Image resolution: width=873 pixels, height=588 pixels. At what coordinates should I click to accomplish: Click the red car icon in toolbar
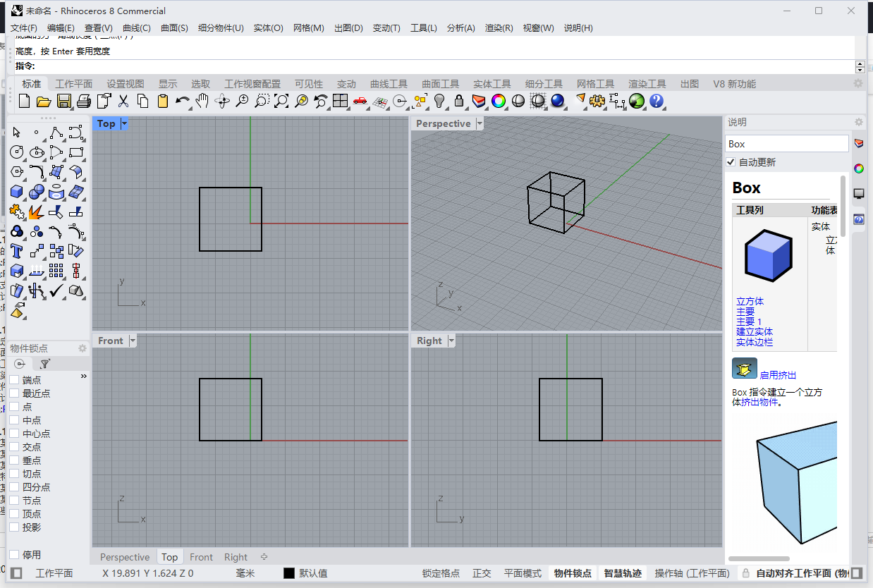click(x=360, y=101)
